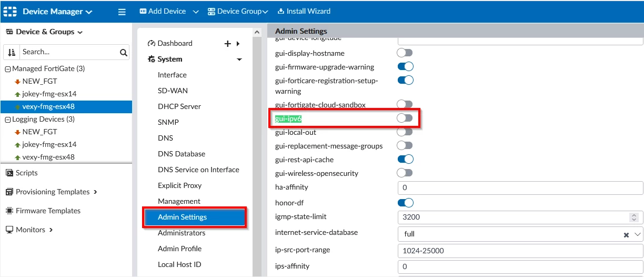Click the Firmware Templates chip icon

pos(9,211)
